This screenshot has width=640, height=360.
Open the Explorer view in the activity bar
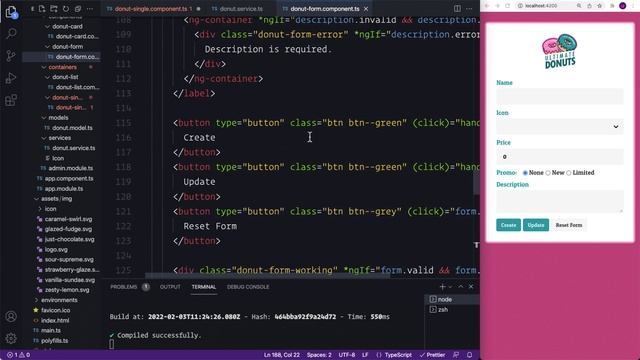coord(11,12)
